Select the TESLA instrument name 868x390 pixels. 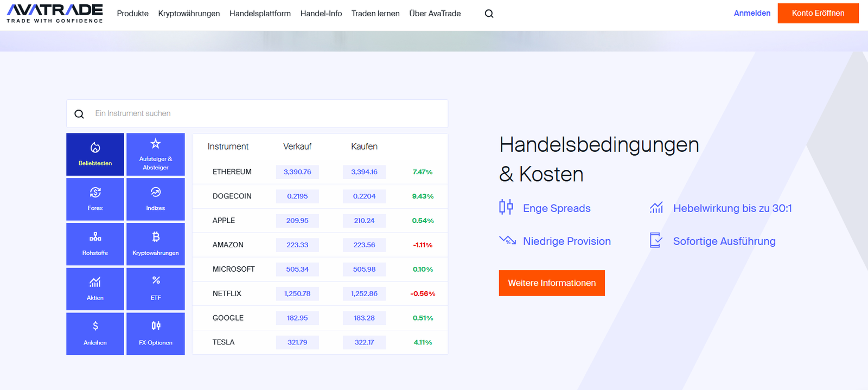click(x=224, y=343)
